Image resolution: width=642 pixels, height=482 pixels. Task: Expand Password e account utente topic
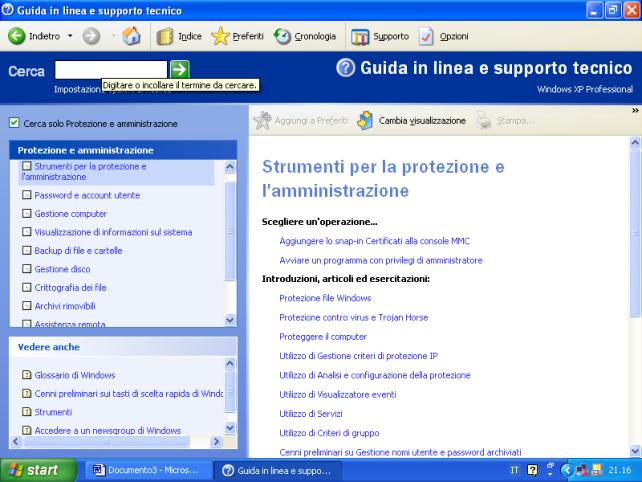(x=27, y=195)
